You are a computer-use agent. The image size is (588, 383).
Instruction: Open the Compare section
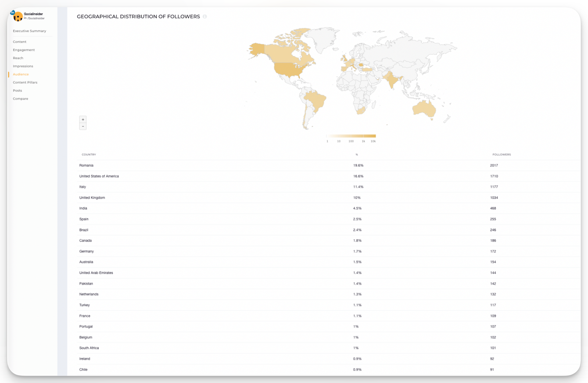coord(21,99)
